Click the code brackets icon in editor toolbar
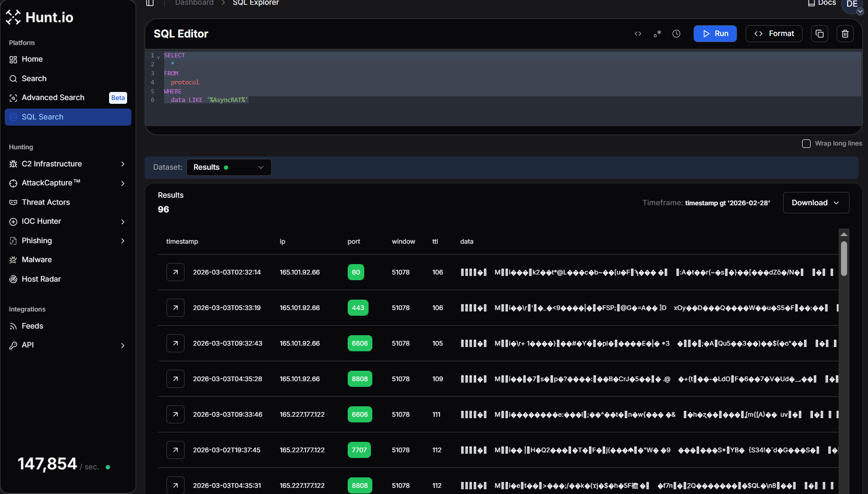868x494 pixels. [638, 34]
